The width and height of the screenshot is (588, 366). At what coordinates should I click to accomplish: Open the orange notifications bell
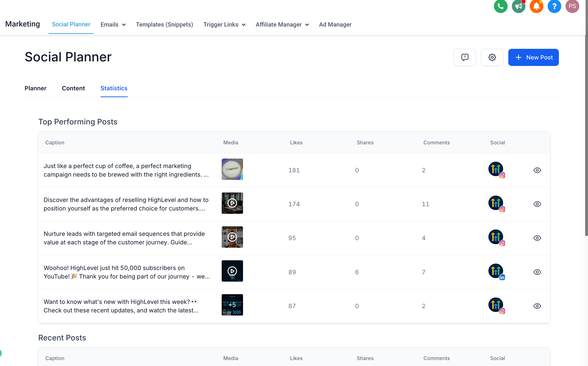click(x=536, y=6)
